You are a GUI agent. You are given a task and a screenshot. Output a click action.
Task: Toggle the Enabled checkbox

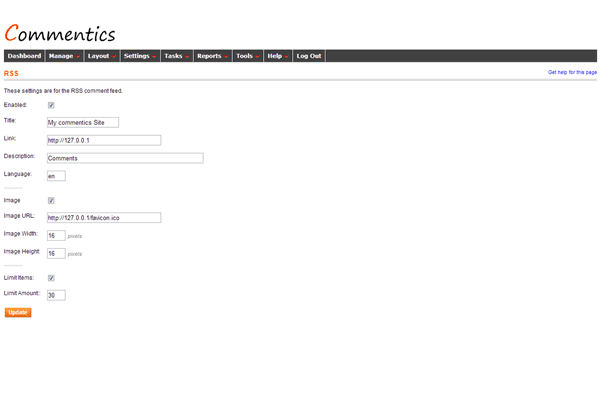[x=51, y=105]
